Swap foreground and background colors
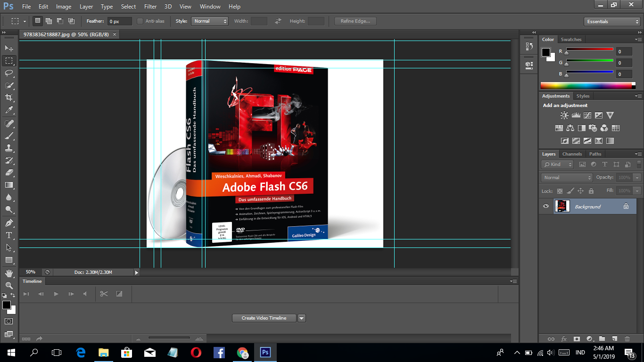 click(x=13, y=295)
